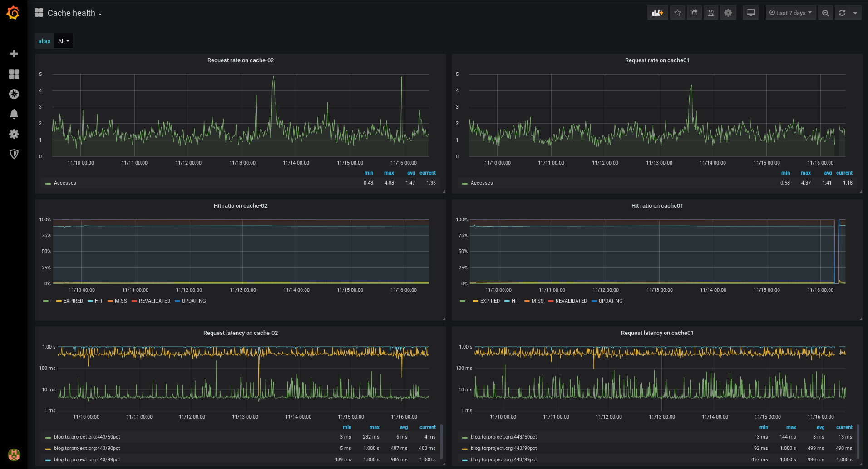Click the Add panel toolbar icon
The height and width of the screenshot is (469, 868).
[x=657, y=13]
